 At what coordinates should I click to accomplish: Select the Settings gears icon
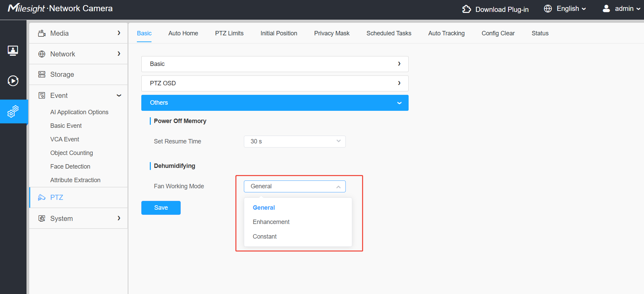click(13, 111)
